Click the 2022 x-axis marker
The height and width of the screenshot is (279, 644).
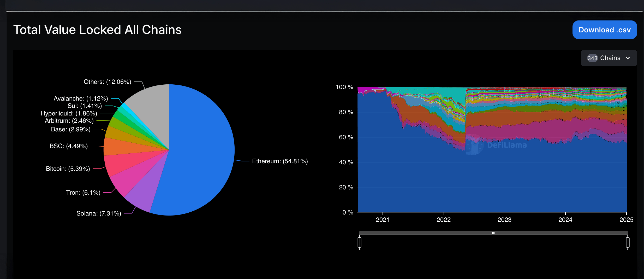(x=444, y=220)
